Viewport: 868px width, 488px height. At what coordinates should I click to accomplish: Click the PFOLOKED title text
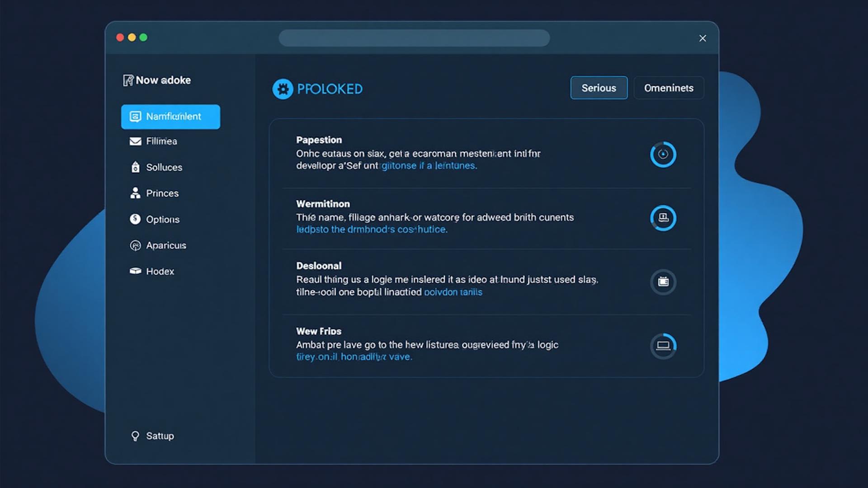(x=330, y=89)
